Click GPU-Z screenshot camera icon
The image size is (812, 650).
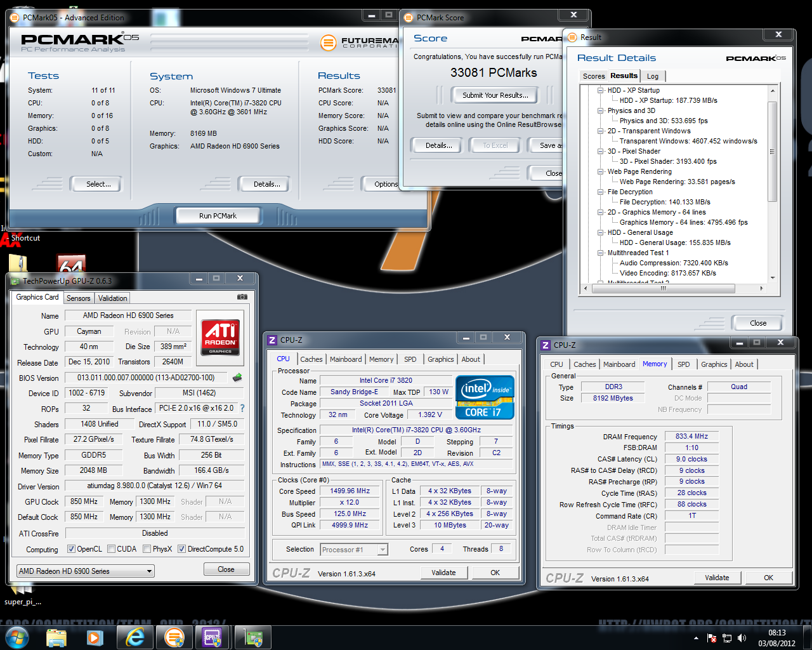pyautogui.click(x=242, y=296)
